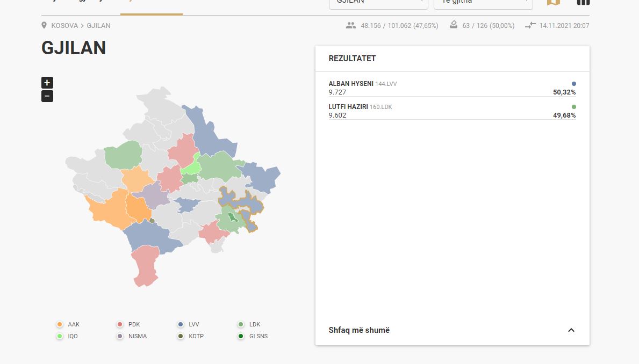This screenshot has height=364, width=639.
Task: Click the GI SNS legend label
Action: tap(259, 336)
